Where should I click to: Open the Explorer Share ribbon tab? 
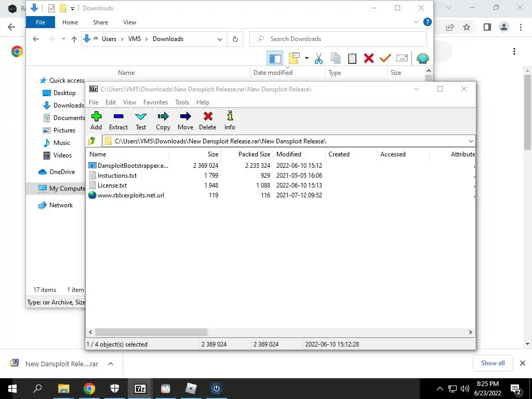(x=100, y=22)
